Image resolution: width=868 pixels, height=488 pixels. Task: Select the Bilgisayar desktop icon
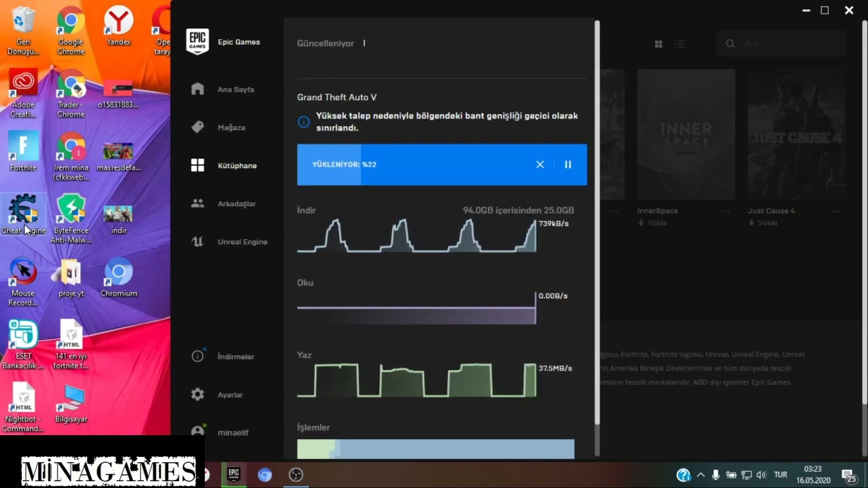tap(71, 404)
